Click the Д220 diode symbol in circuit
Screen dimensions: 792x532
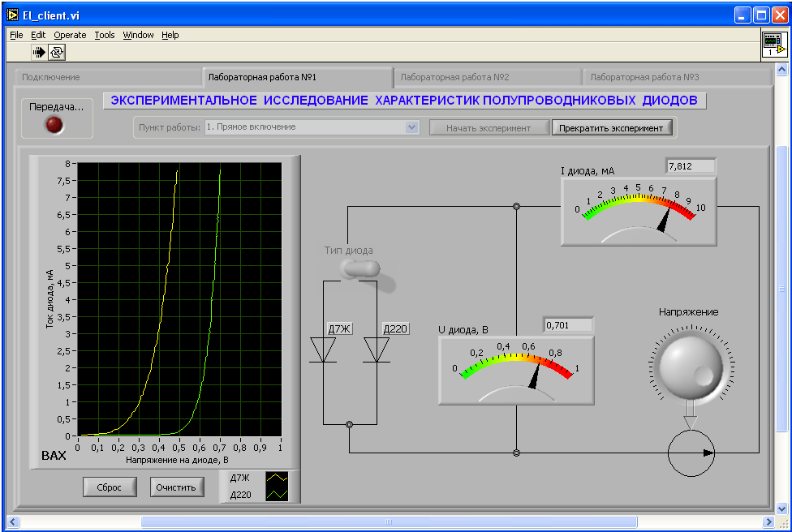(x=377, y=350)
